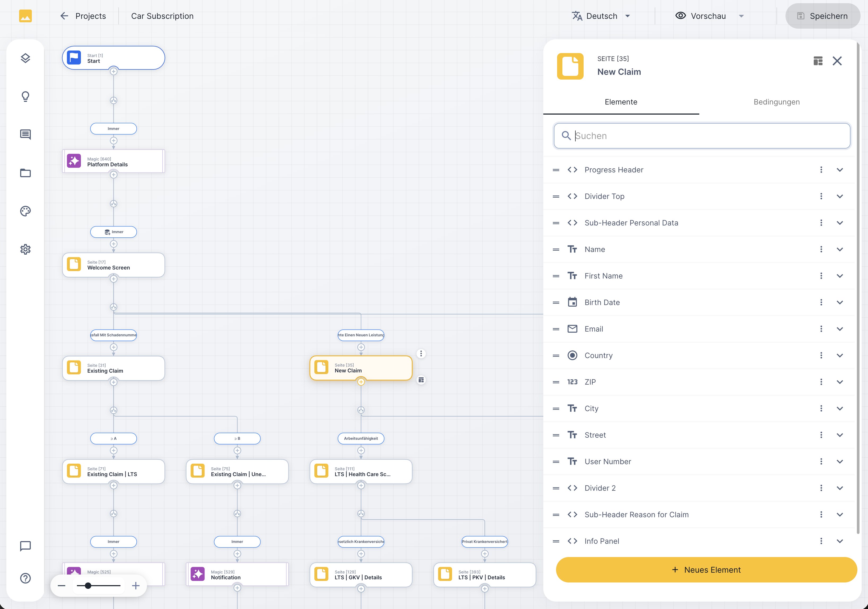Click the add-step plus below Start node

[114, 71]
